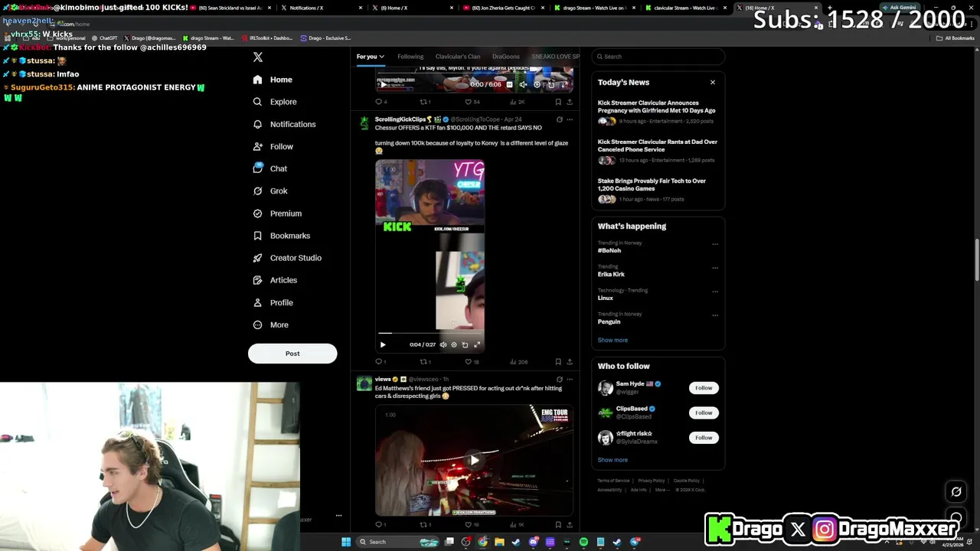Screen dimensions: 980x551
Task: Switch to the Notifications / X browser tab
Action: [306, 8]
